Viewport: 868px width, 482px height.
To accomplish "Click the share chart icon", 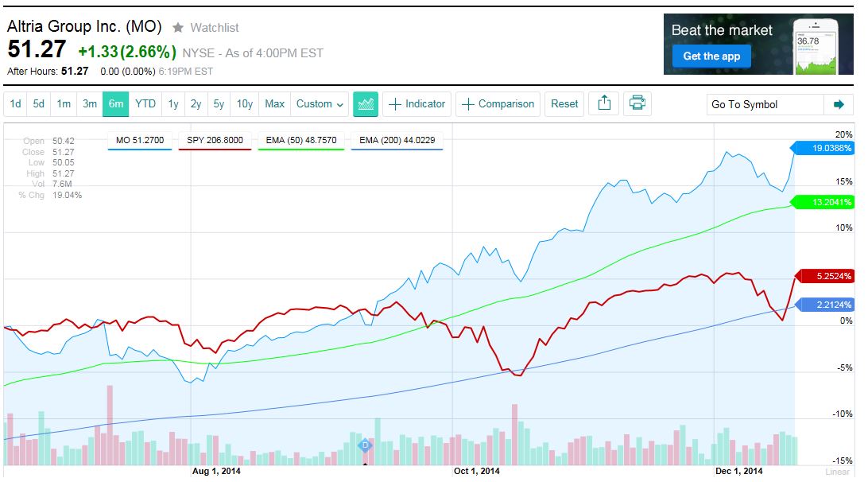I will (604, 104).
